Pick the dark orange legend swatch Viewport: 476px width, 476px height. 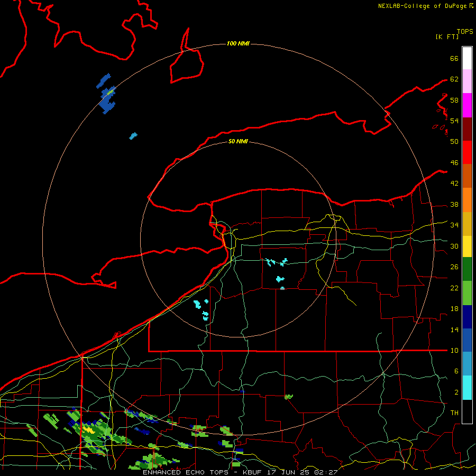coord(467,176)
